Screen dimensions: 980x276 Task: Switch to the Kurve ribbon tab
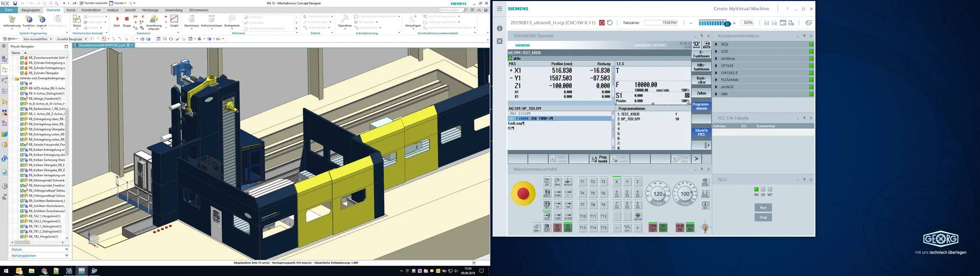(71, 10)
